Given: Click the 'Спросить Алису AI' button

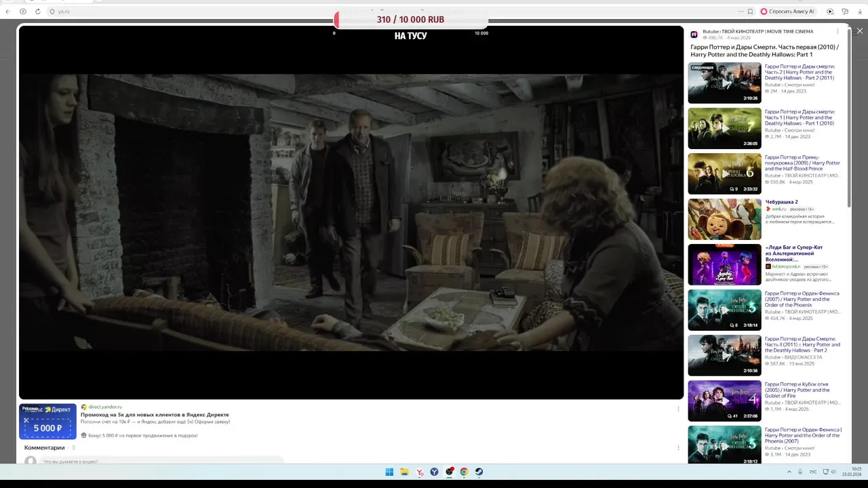Looking at the screenshot, I should (x=787, y=12).
